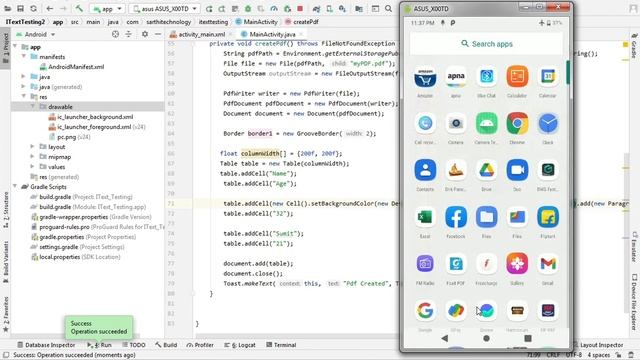This screenshot has width=640, height=360.
Task: Search everywhere with the magnifier icon
Action: [x=389, y=9]
